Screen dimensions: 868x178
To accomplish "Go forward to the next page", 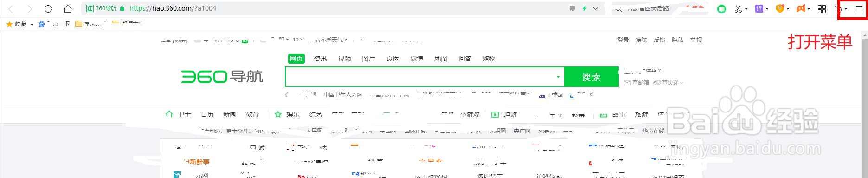I will (29, 9).
